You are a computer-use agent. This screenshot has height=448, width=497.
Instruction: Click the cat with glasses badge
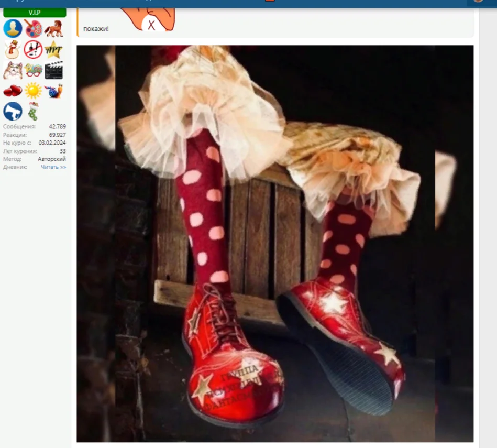click(13, 70)
